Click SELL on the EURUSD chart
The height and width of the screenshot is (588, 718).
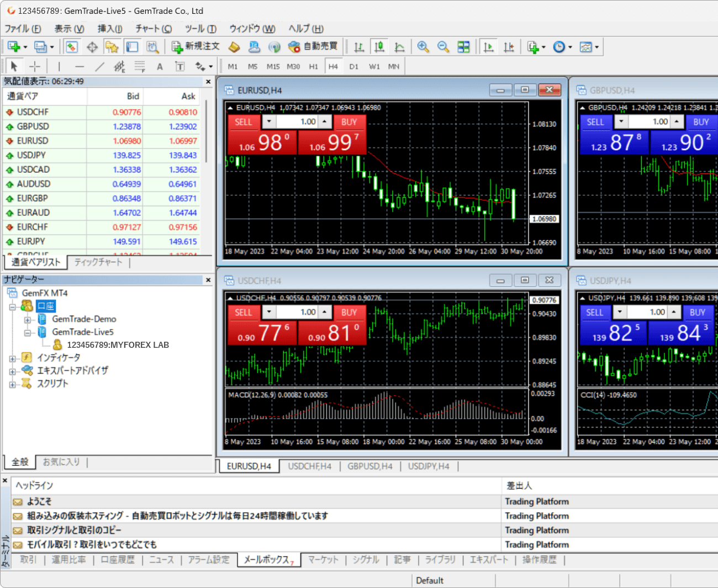(x=244, y=122)
